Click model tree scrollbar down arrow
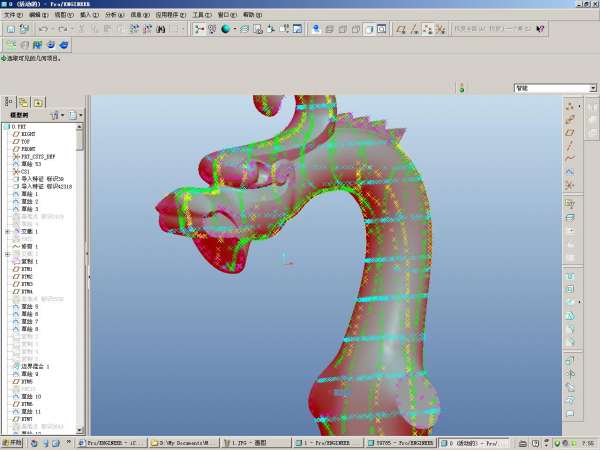Viewport: 600px width, 450px height. (80, 430)
